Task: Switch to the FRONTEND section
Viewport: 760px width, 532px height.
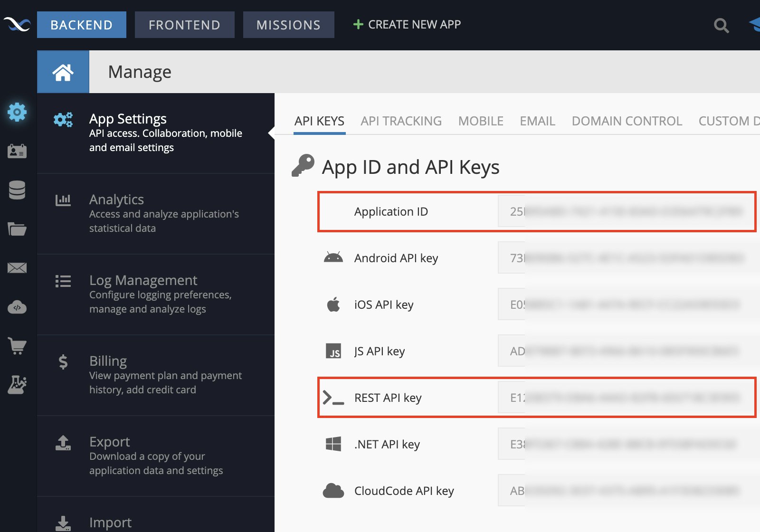Action: (185, 25)
